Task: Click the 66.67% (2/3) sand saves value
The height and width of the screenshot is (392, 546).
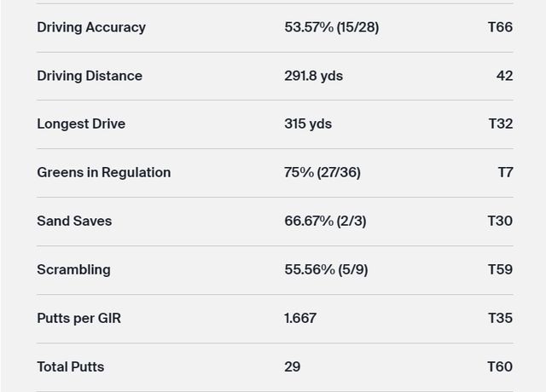Action: 325,221
